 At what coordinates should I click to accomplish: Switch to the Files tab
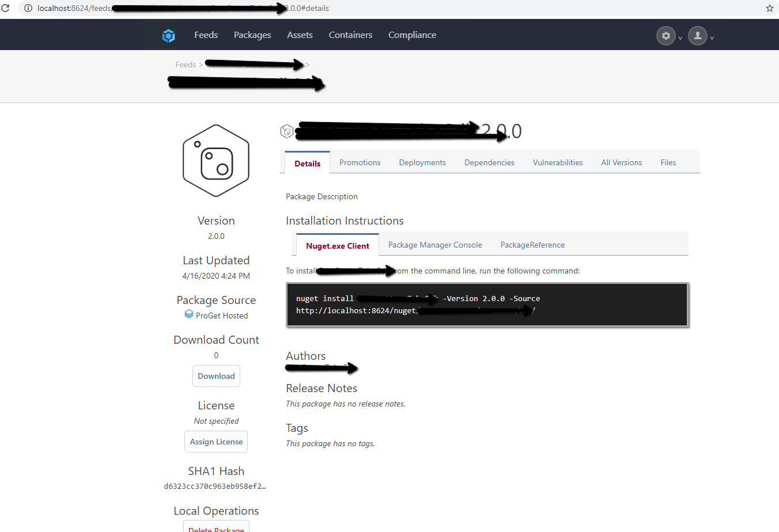(668, 162)
